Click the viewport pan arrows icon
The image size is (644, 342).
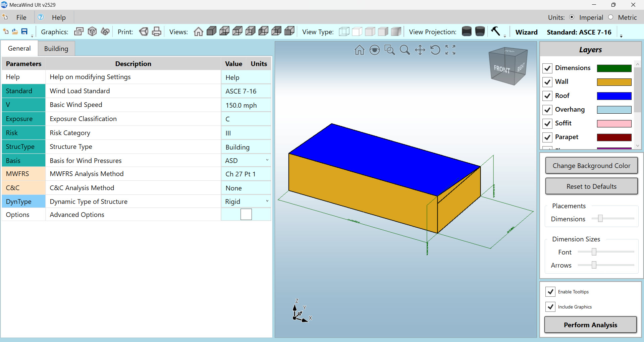420,50
